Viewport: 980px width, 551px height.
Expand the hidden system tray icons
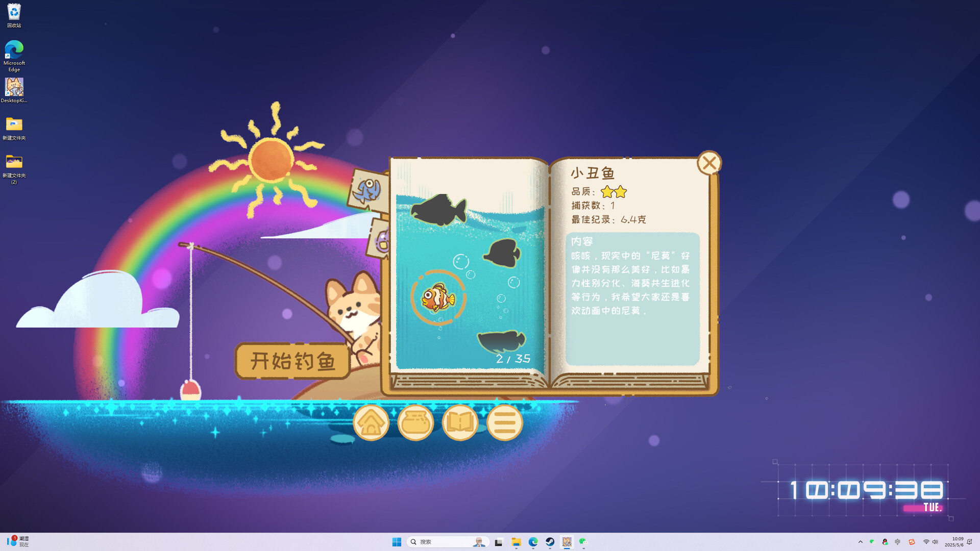(861, 542)
